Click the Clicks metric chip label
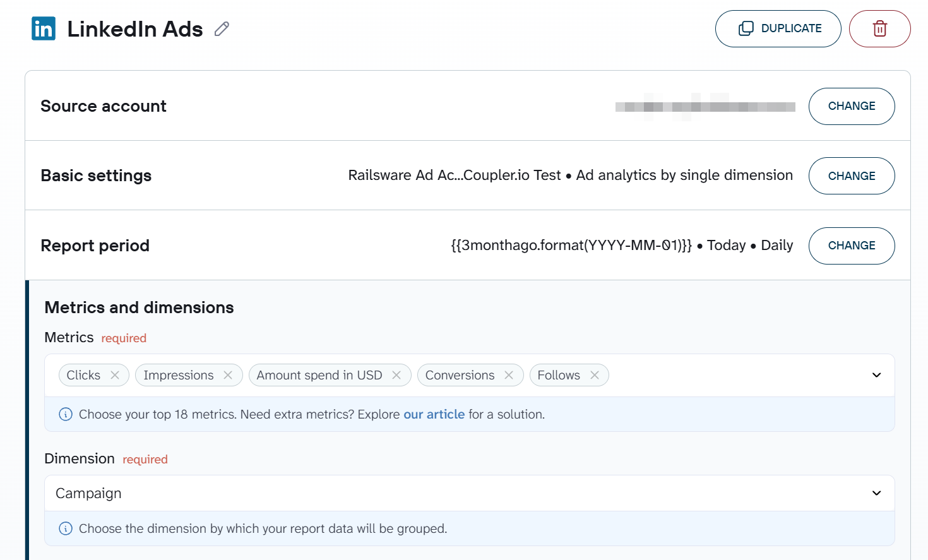 click(x=83, y=375)
